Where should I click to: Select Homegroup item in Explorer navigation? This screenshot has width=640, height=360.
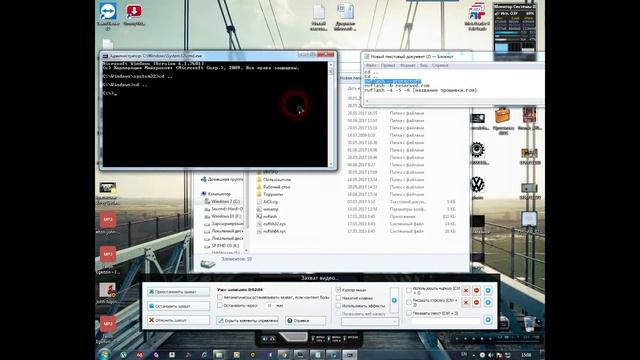222,179
